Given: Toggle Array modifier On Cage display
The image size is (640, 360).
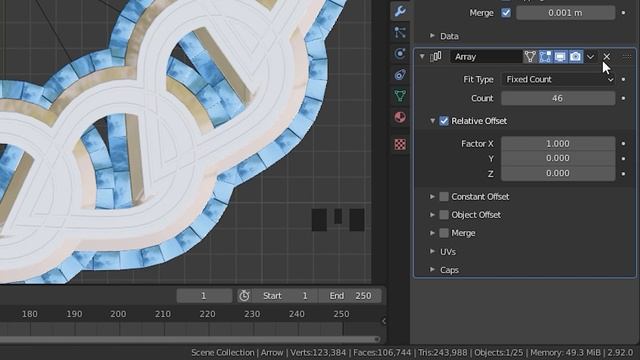Looking at the screenshot, I should click(530, 57).
